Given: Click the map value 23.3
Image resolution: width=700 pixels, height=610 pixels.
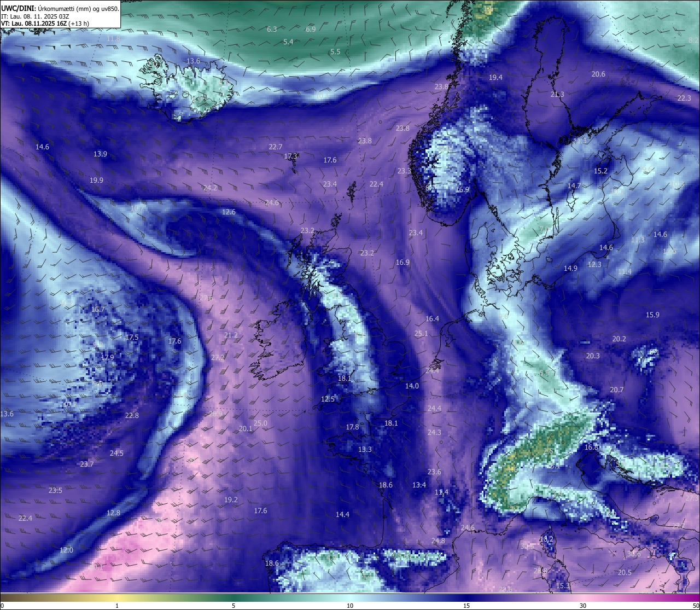Looking at the screenshot, I should [x=404, y=171].
